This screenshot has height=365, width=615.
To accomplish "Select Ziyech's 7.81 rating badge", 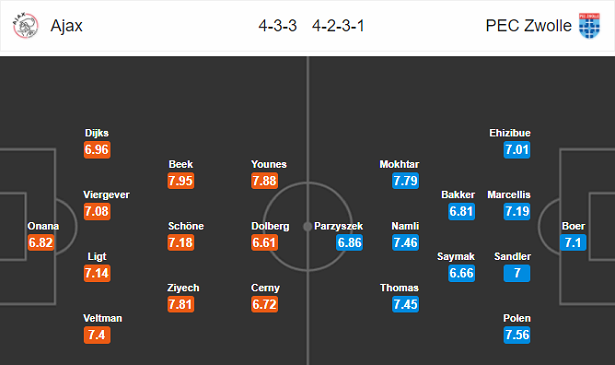I will coord(181,304).
